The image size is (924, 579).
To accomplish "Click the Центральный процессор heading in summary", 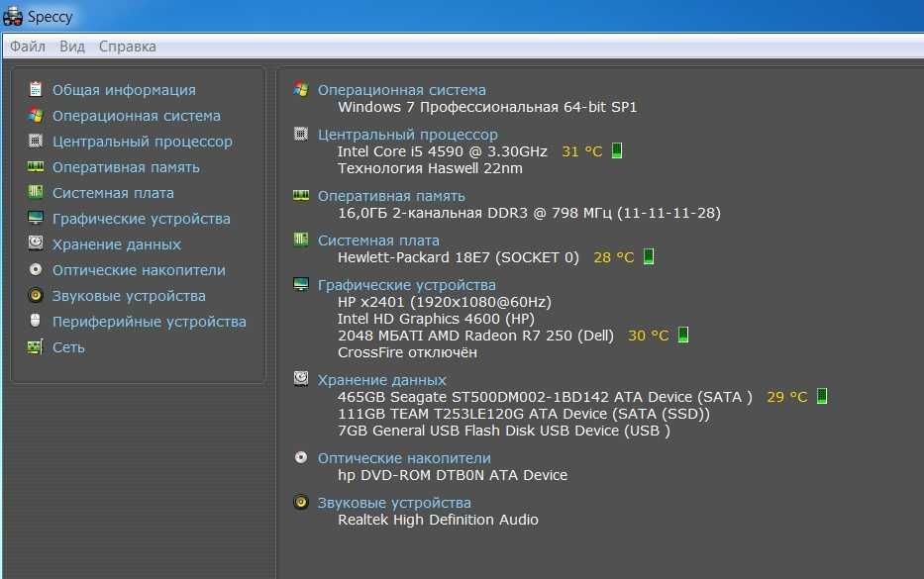I will coord(408,135).
